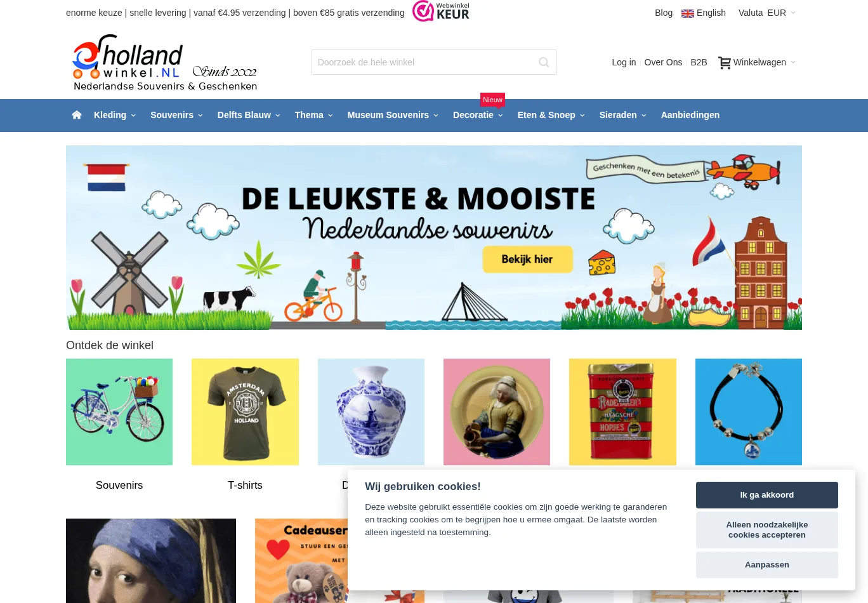Open the Eten & Snoep menu
This screenshot has height=603, width=868.
[x=551, y=115]
